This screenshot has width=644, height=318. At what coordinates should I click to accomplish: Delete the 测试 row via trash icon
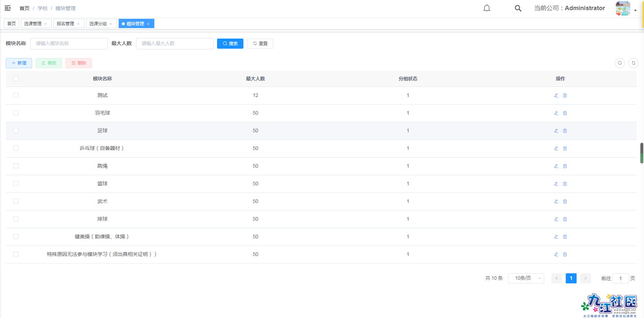565,95
